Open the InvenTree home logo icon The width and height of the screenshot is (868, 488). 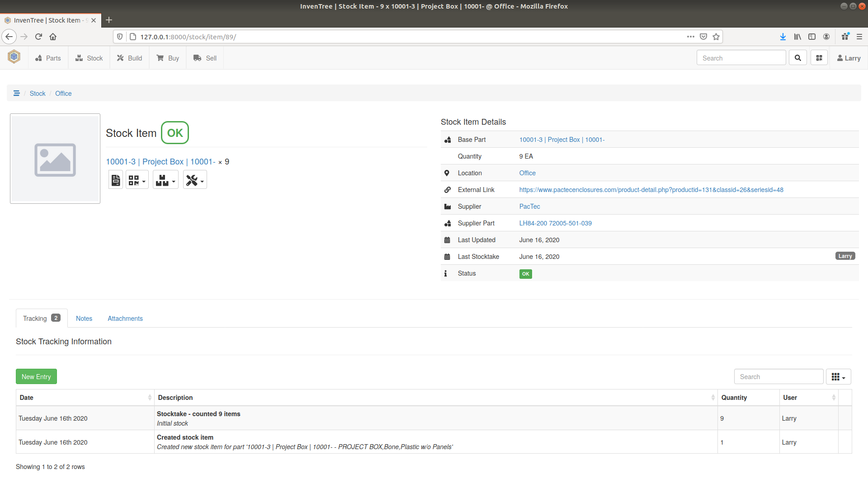[14, 57]
